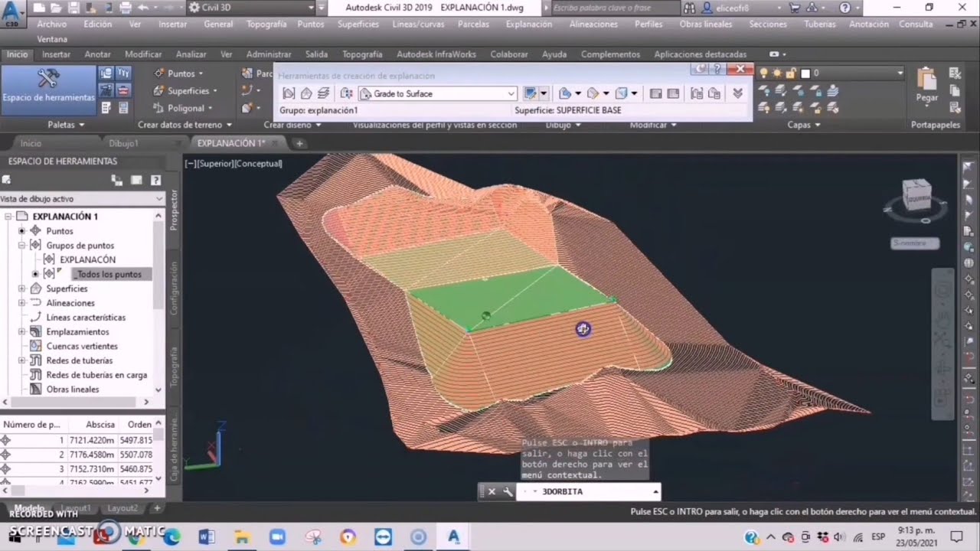Switch to Dibujo1 document tab
Viewport: 980px width, 551px height.
[x=123, y=143]
